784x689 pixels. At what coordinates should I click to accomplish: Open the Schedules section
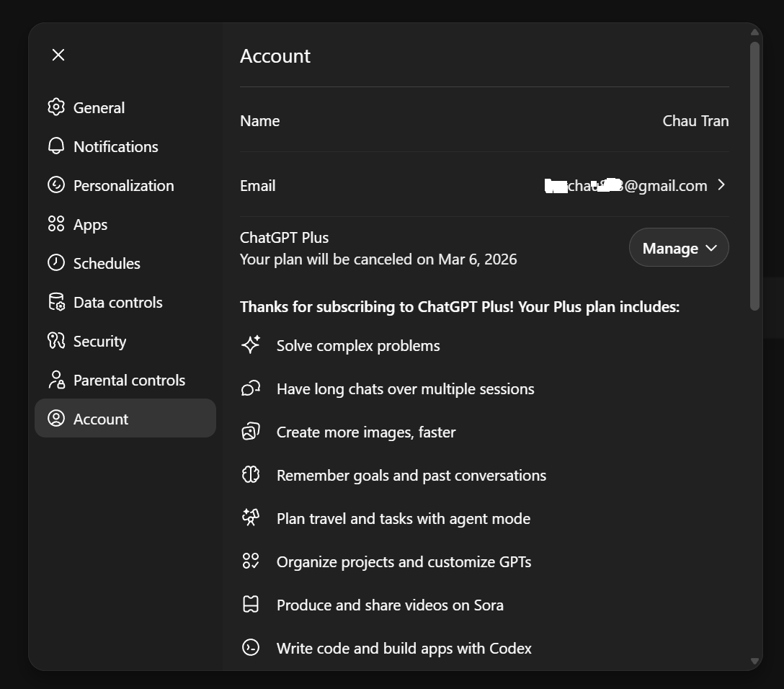click(x=125, y=264)
